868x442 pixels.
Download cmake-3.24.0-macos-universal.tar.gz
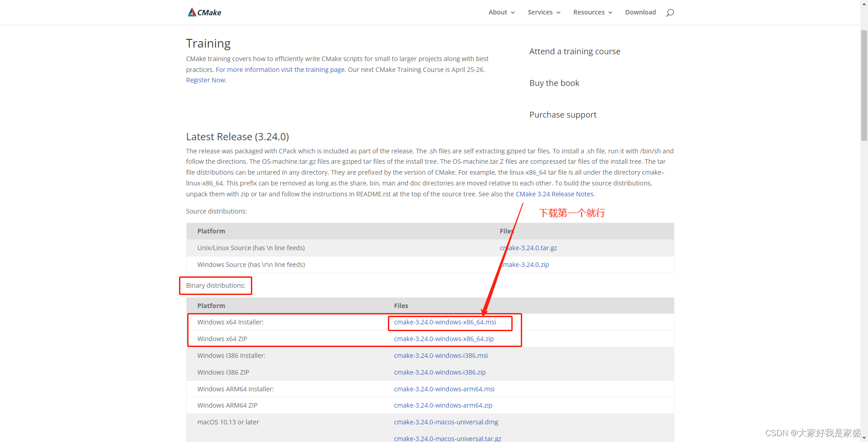tap(448, 438)
